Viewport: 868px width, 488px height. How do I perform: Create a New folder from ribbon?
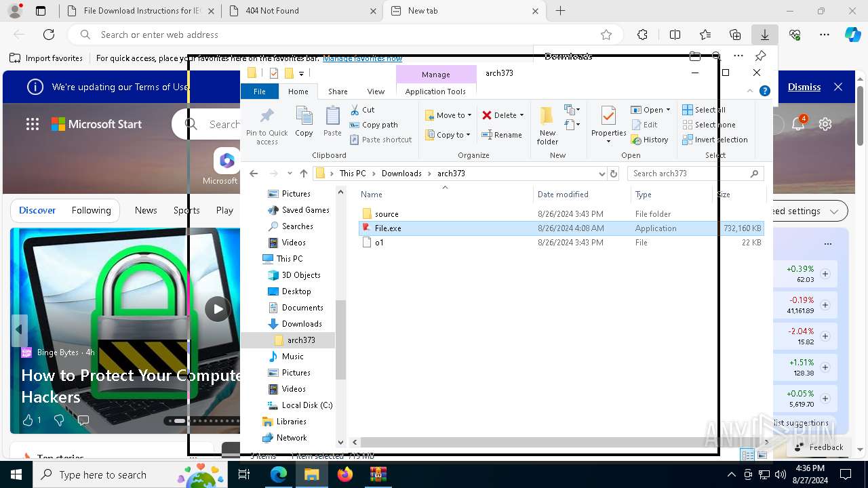[547, 125]
